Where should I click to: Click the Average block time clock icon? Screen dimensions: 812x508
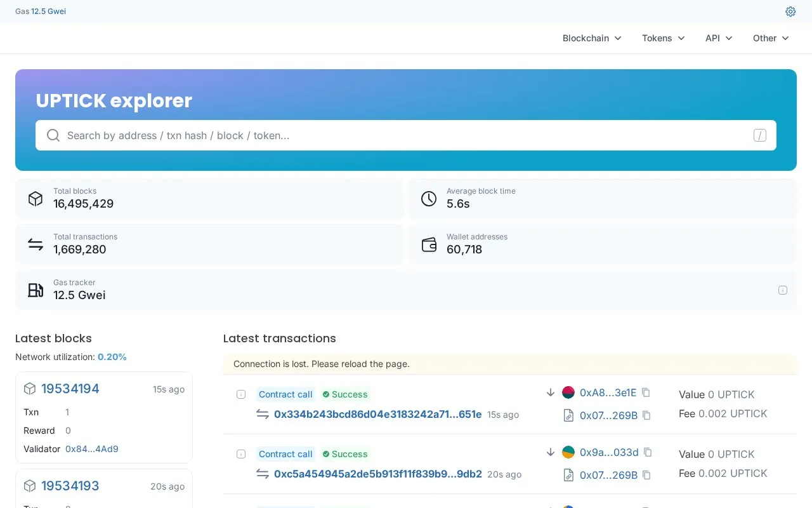[429, 199]
